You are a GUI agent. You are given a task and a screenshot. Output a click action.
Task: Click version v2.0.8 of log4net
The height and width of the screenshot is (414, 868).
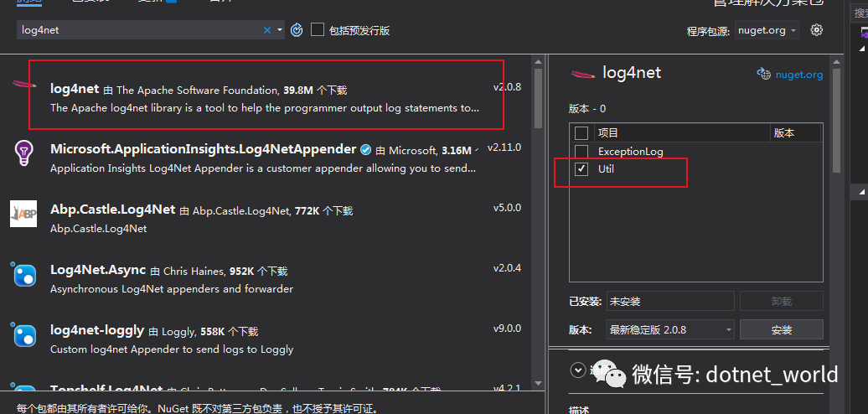(507, 87)
